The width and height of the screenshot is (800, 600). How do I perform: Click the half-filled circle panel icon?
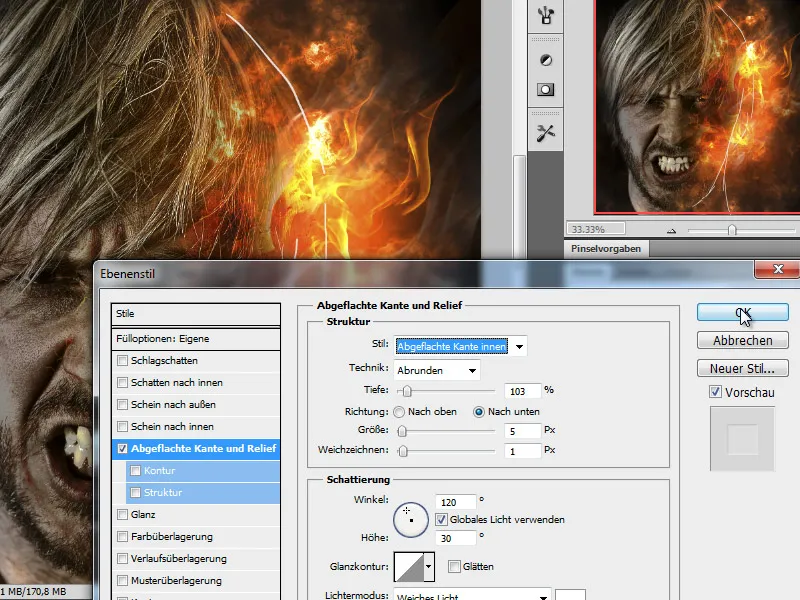545,60
